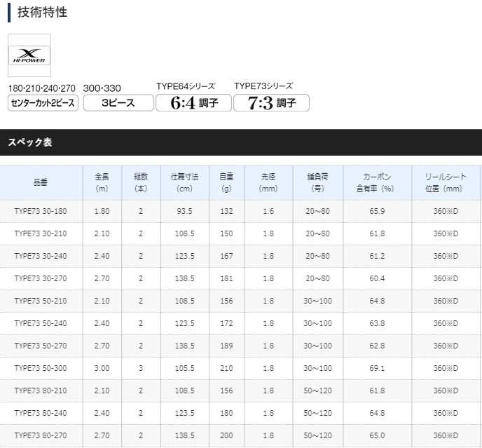Click the TYPE73 80-270 model name
The width and height of the screenshot is (482, 448).
click(41, 435)
